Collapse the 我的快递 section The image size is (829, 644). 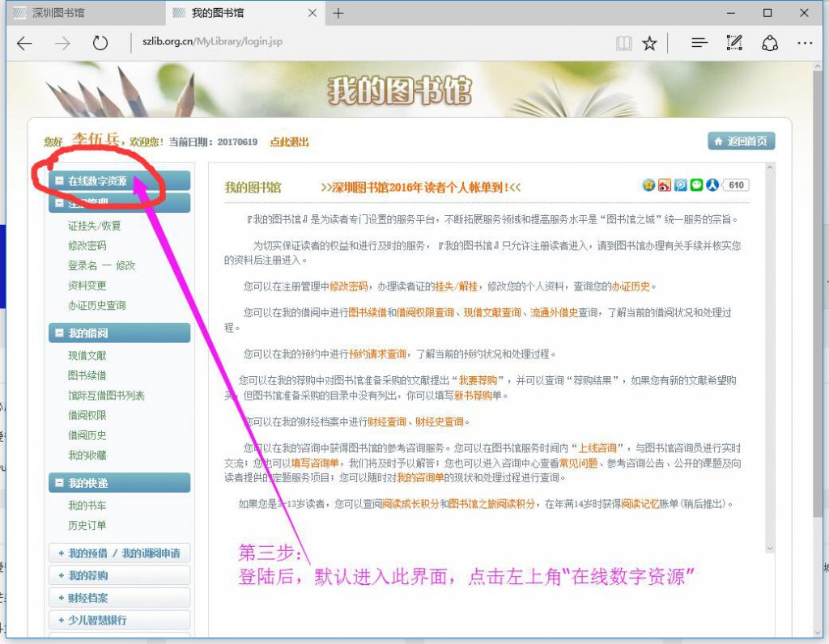(x=59, y=483)
